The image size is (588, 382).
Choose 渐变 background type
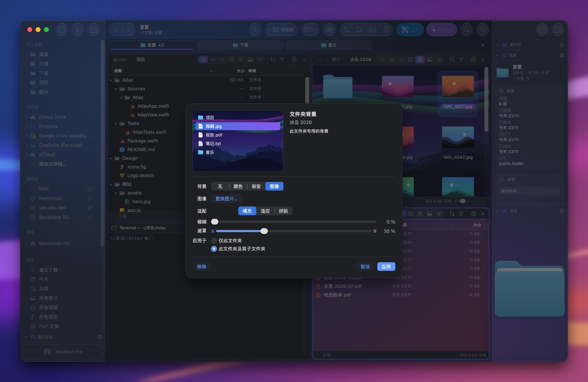point(256,186)
